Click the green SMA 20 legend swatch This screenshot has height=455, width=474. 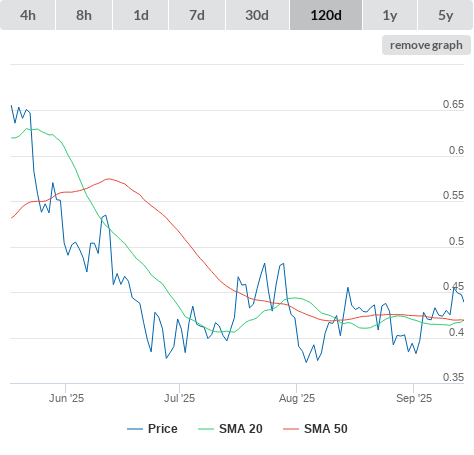(x=206, y=429)
